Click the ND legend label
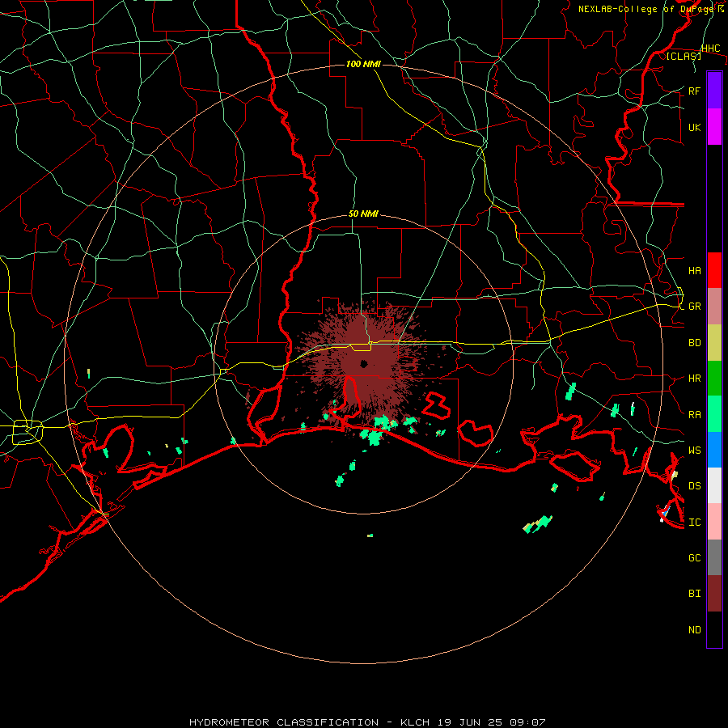 coord(694,630)
